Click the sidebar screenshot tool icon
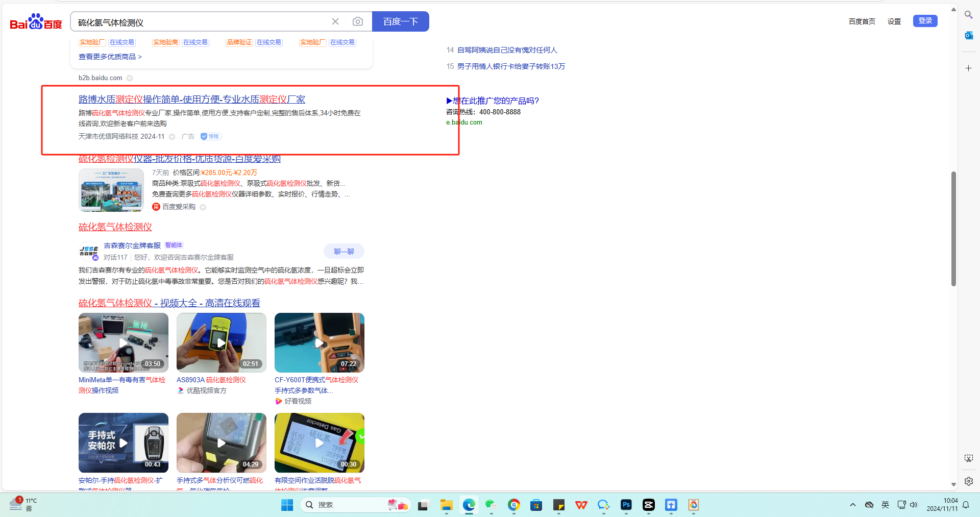 click(968, 458)
